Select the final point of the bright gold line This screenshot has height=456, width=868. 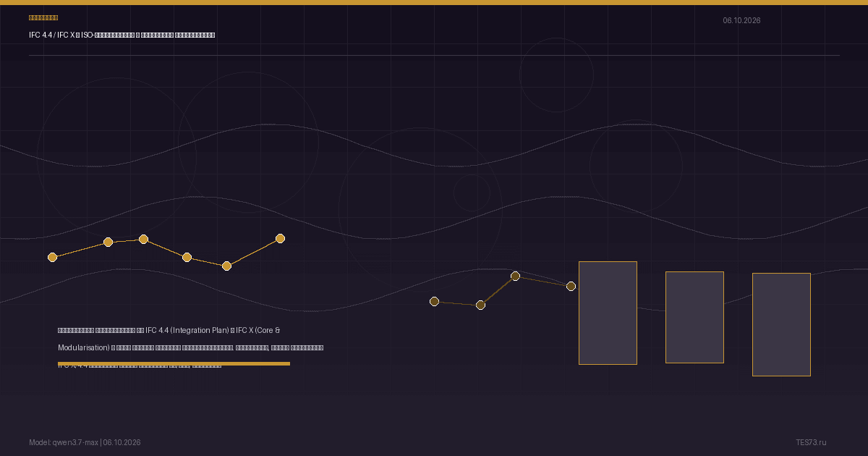click(x=280, y=238)
